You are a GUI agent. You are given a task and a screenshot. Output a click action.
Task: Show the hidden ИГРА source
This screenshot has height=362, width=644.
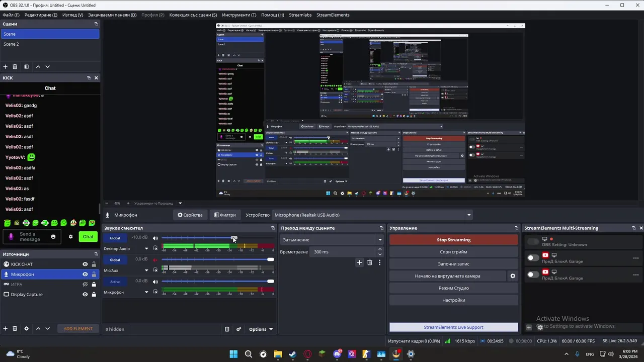(85, 285)
